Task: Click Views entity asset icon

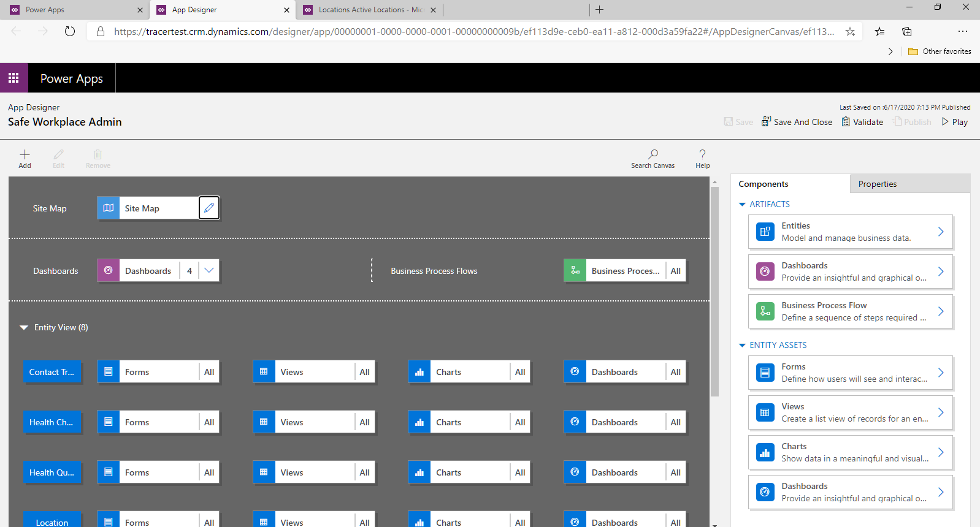Action: click(x=765, y=412)
